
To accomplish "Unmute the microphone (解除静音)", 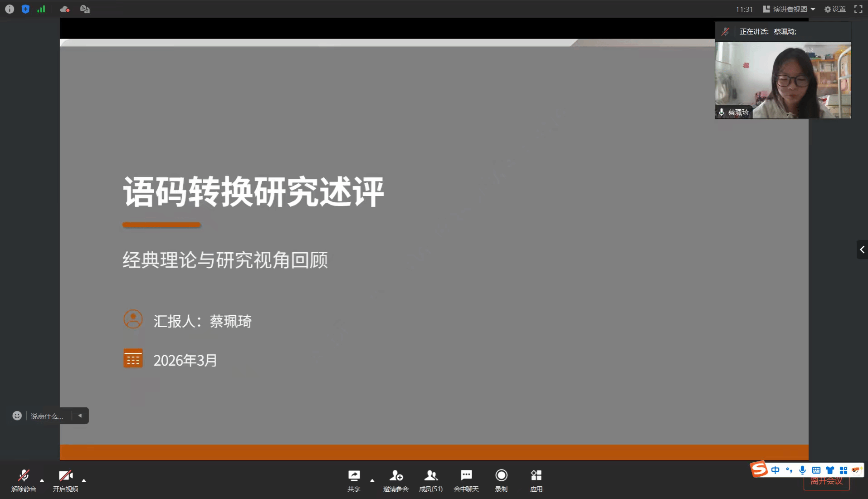I will (24, 480).
